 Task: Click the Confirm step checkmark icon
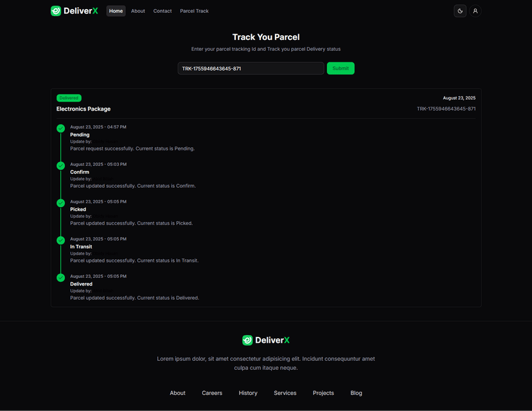tap(60, 166)
